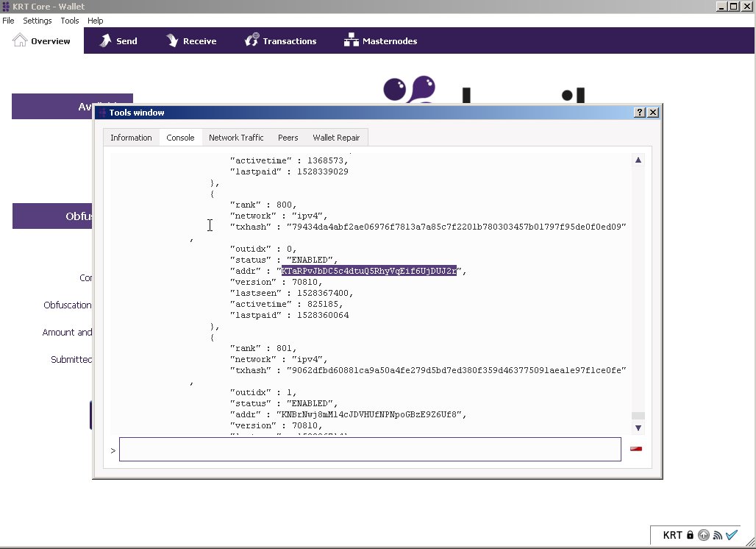756x549 pixels.
Task: Switch to the Information tab
Action: pyautogui.click(x=131, y=138)
